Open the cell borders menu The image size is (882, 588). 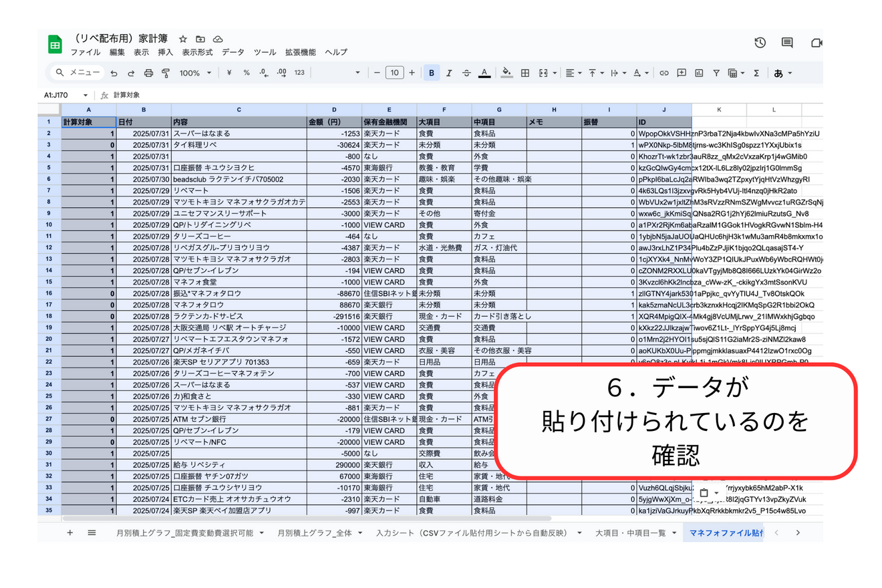click(525, 73)
